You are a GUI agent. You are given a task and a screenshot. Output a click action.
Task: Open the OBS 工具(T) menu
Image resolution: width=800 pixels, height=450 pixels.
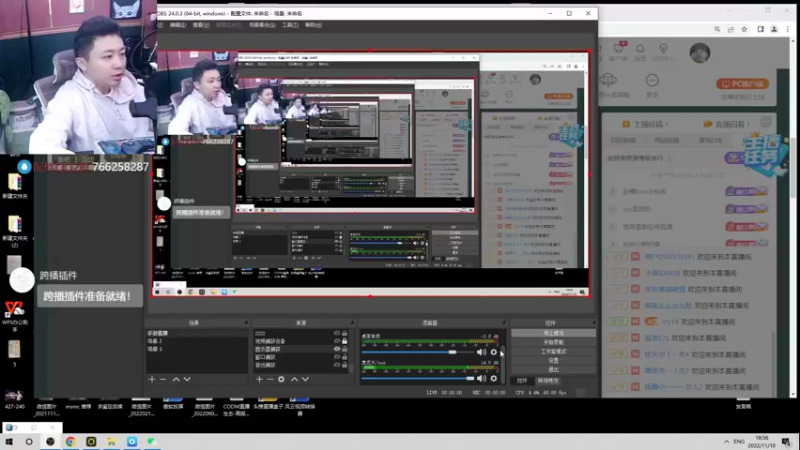[x=290, y=25]
